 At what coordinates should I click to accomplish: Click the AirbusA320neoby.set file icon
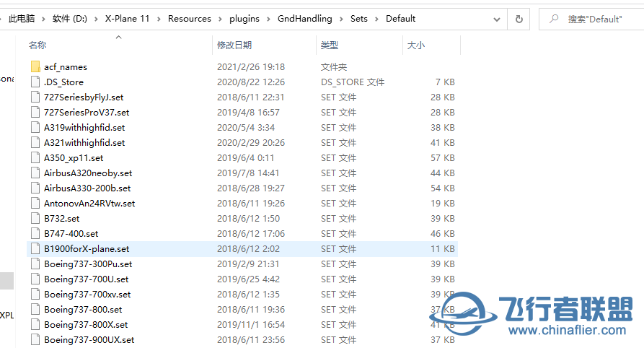click(x=36, y=173)
